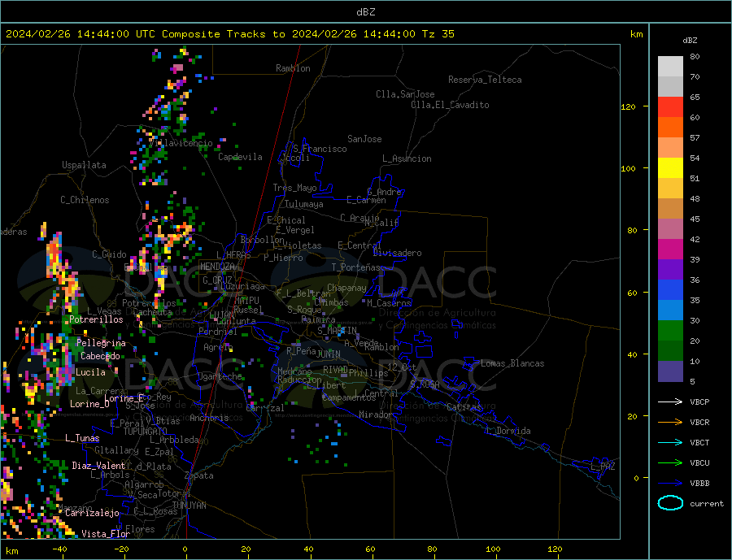The height and width of the screenshot is (560, 732).
Task: Click the Diaz_Valent label
Action: [x=98, y=466]
